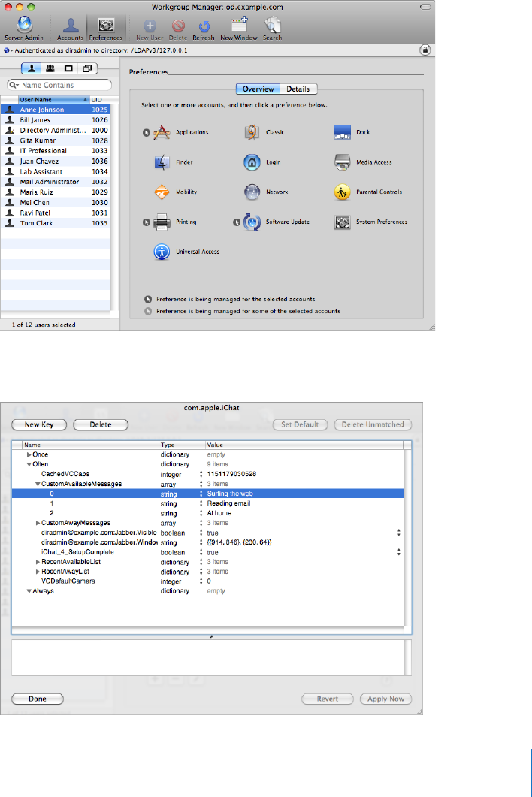Collapse the Often dictionary row
The image size is (532, 797).
[x=29, y=464]
